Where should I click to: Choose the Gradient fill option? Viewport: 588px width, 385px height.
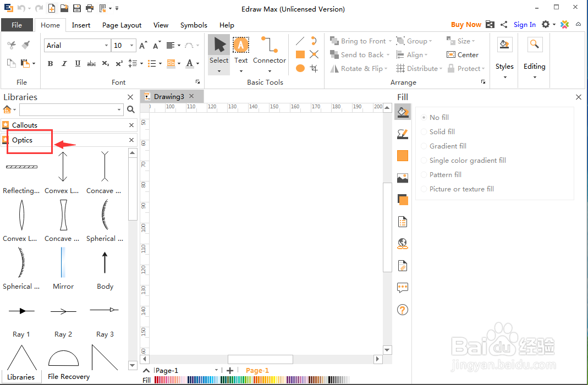click(444, 146)
